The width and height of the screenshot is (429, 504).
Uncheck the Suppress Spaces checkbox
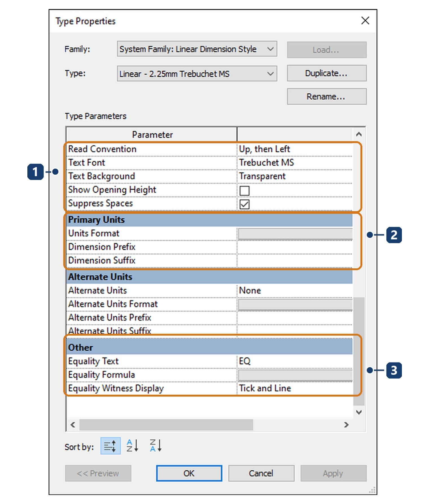pos(244,204)
